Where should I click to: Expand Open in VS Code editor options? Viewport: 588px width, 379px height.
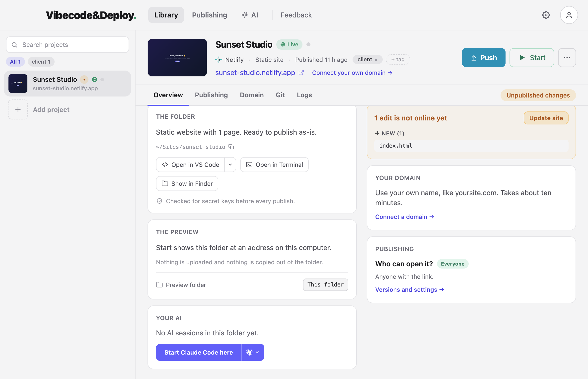pos(230,165)
